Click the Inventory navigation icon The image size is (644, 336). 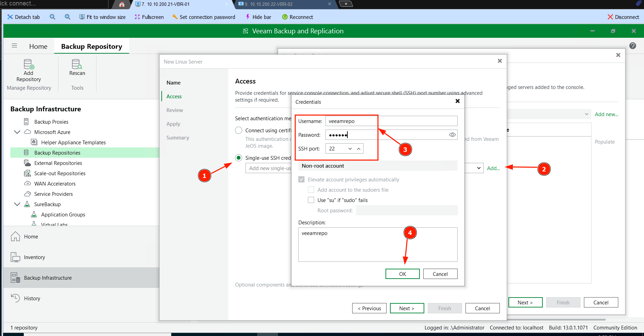(15, 257)
